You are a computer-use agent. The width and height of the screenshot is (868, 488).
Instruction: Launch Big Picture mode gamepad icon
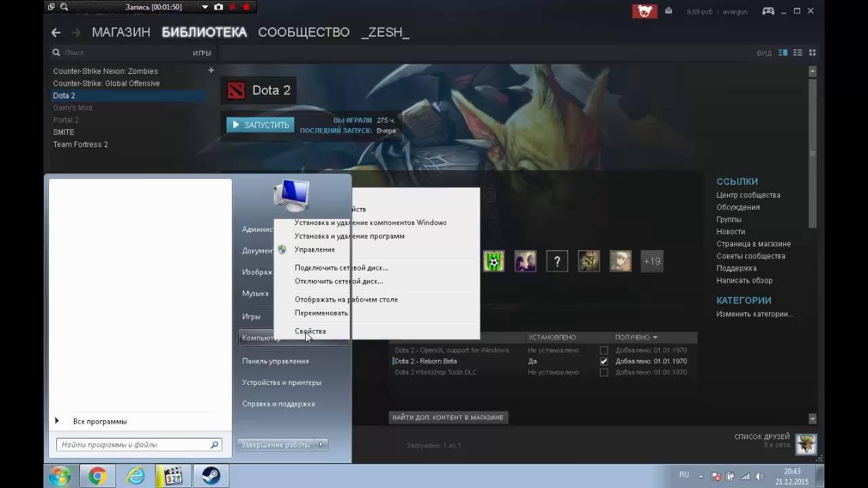click(x=768, y=11)
